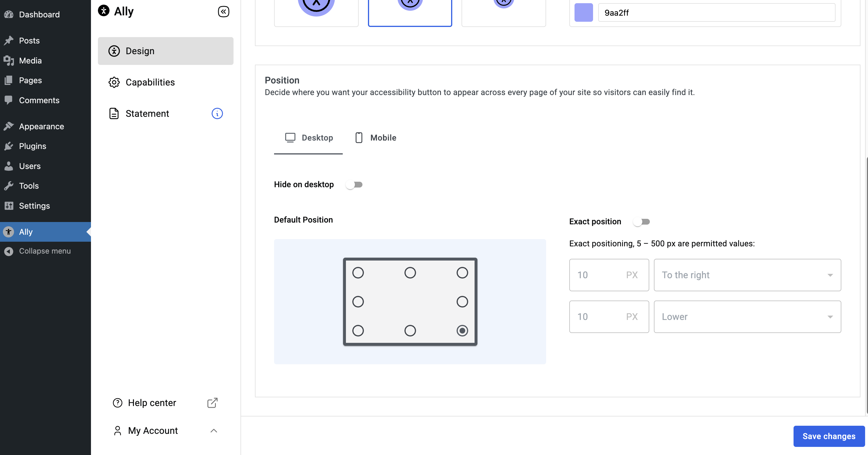The width and height of the screenshot is (868, 455).
Task: Toggle the Hide on desktop switch
Action: tap(354, 184)
